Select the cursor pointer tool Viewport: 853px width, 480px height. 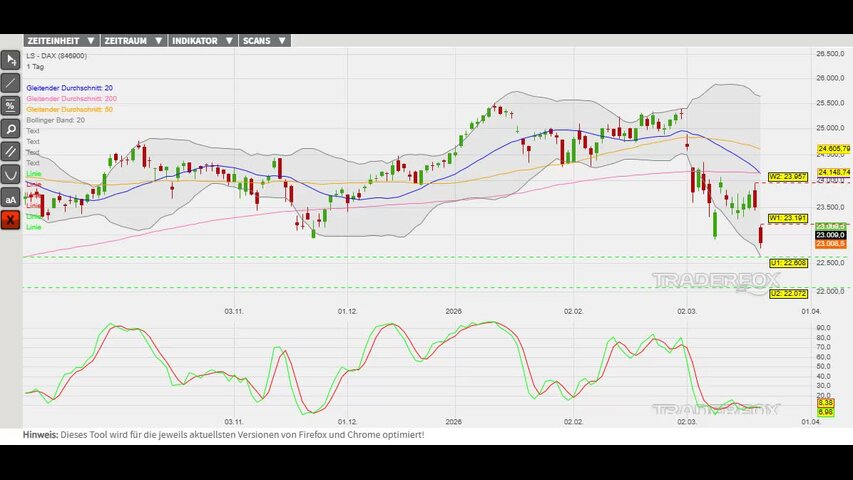point(11,60)
